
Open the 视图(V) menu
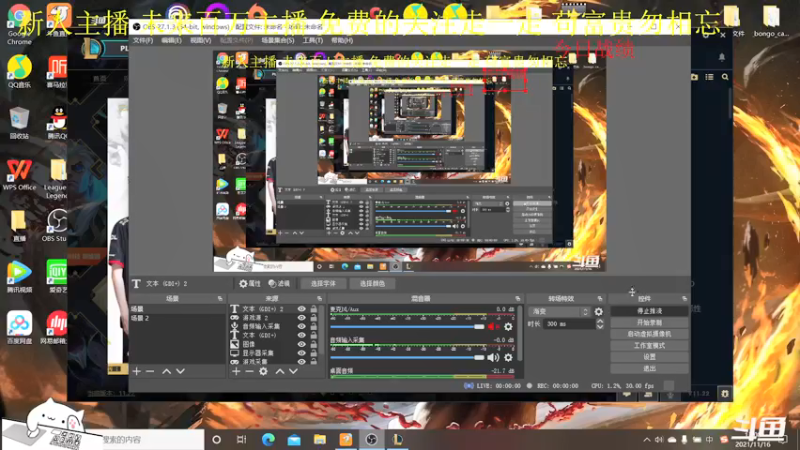coord(201,40)
